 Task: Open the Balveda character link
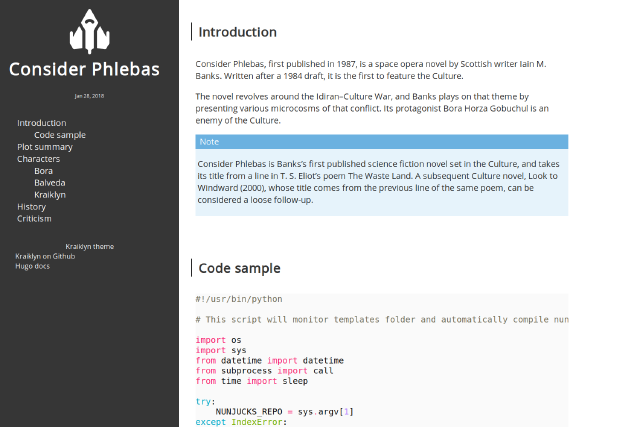coord(50,183)
